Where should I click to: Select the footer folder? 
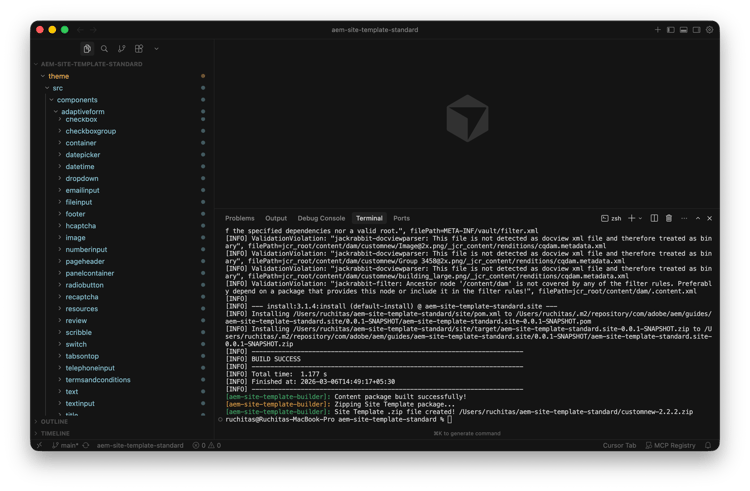(122, 214)
